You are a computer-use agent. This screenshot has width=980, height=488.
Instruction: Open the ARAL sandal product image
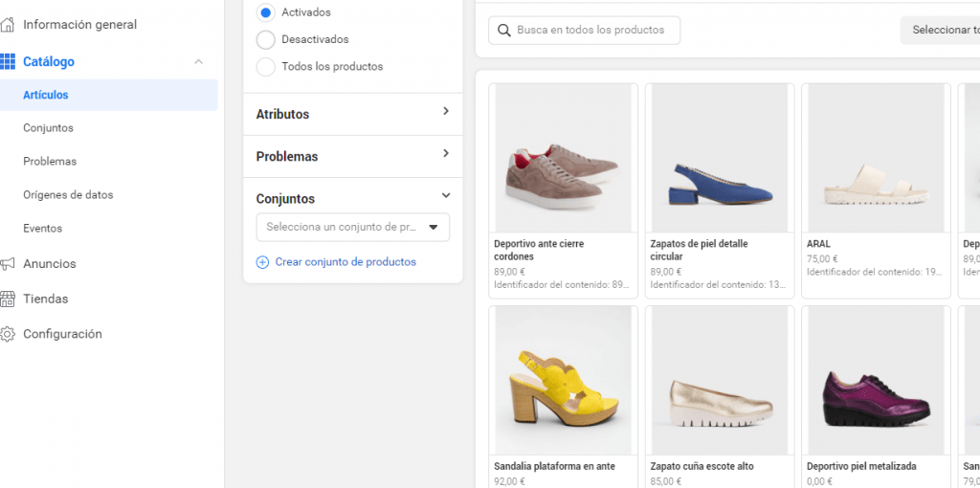(x=876, y=158)
